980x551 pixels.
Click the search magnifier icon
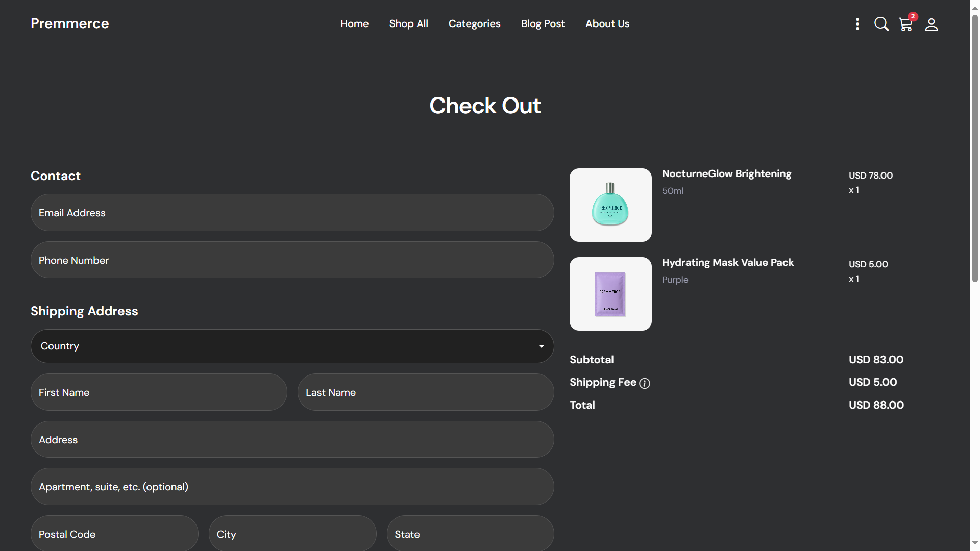coord(881,24)
